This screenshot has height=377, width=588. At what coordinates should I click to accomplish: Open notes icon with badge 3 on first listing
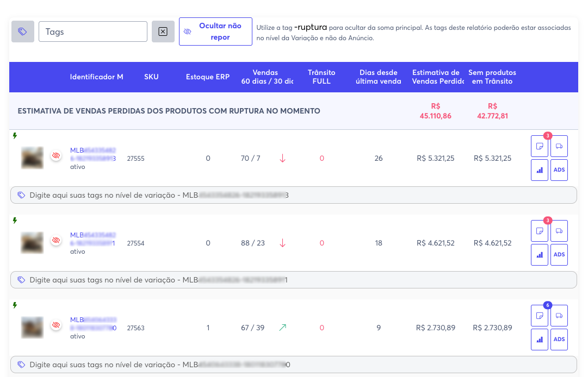coord(539,146)
